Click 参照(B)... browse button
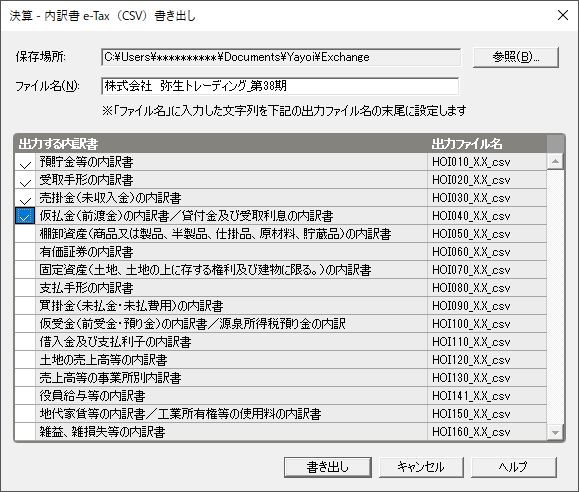 pos(515,57)
